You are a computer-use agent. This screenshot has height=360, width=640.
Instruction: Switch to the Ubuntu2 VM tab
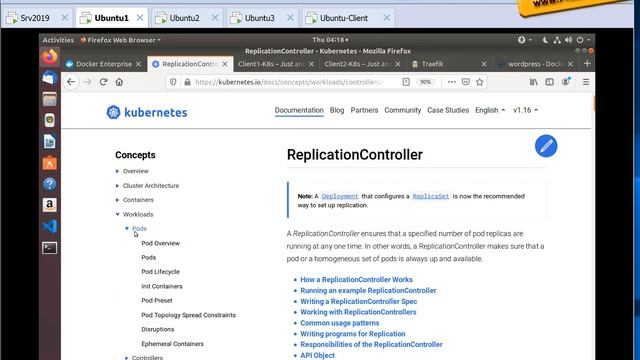[184, 18]
